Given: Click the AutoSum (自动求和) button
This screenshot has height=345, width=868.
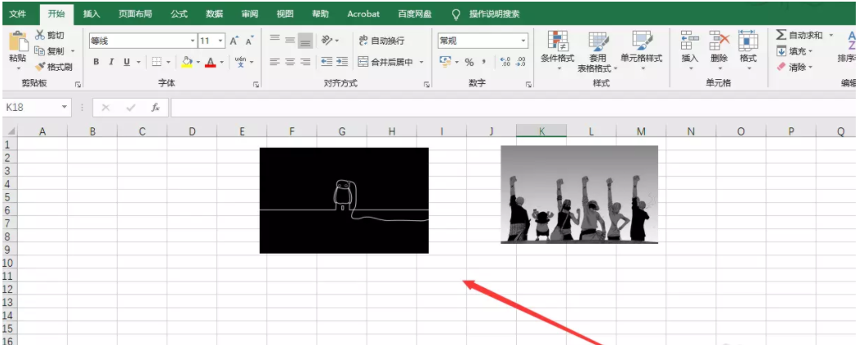Looking at the screenshot, I should coord(799,35).
